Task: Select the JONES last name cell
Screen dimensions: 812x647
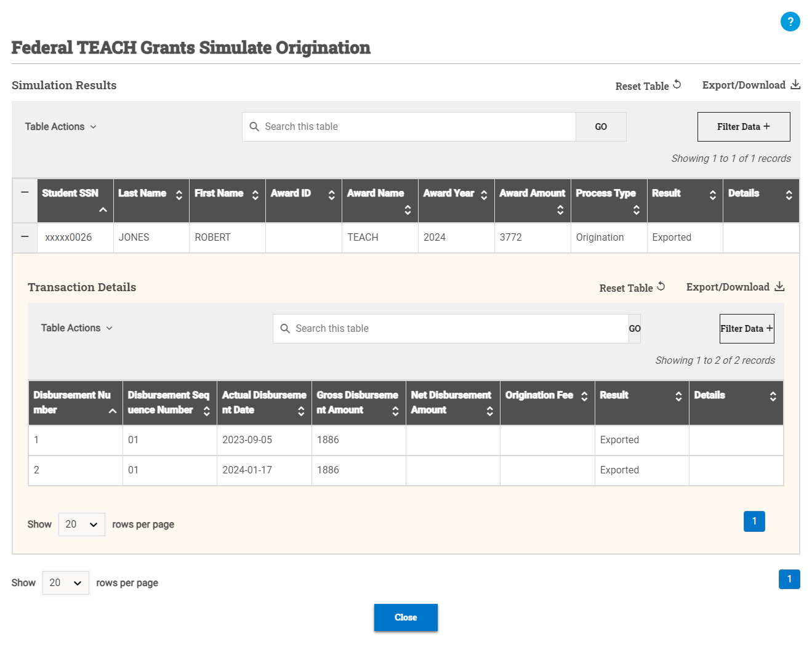Action: (x=151, y=238)
